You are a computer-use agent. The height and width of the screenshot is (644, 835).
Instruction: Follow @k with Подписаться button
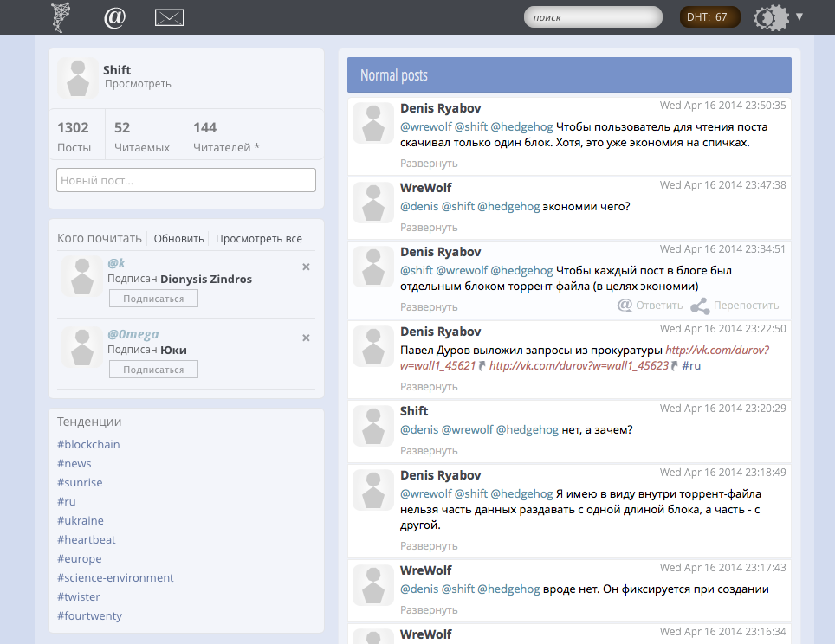coord(153,299)
